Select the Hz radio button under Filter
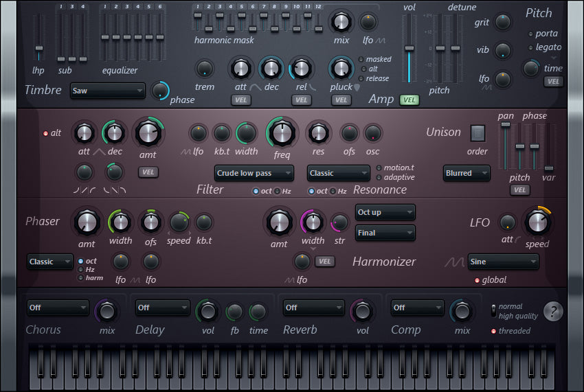This screenshot has height=392, width=584. [278, 191]
